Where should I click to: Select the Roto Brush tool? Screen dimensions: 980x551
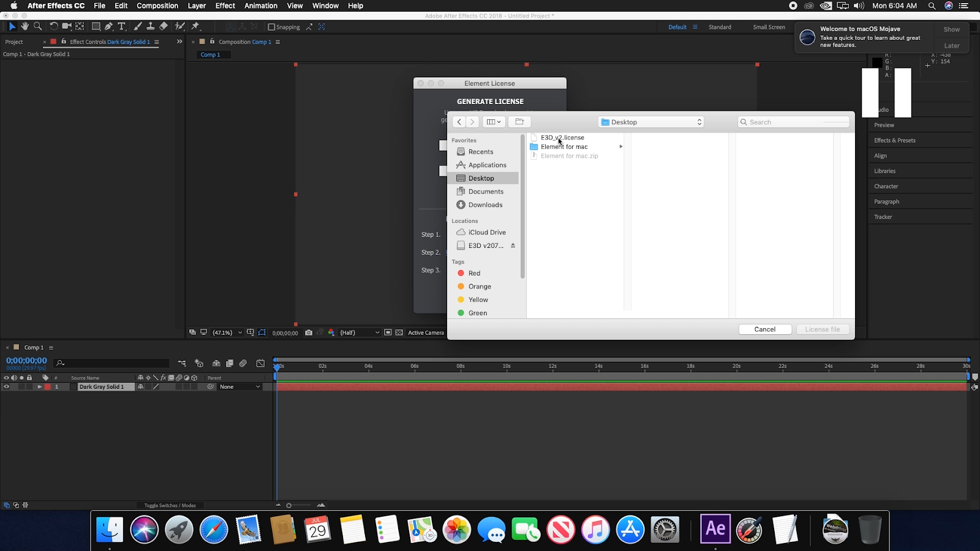[x=179, y=26]
